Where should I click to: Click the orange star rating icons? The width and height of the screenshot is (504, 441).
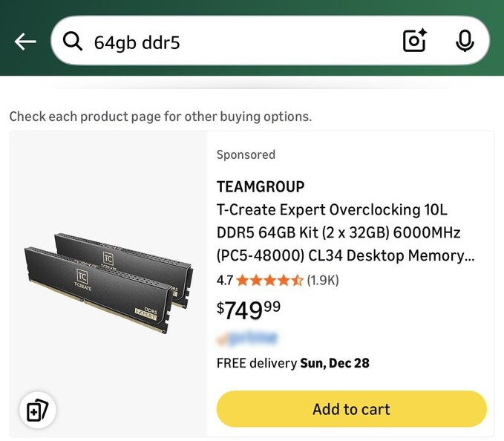pos(270,281)
